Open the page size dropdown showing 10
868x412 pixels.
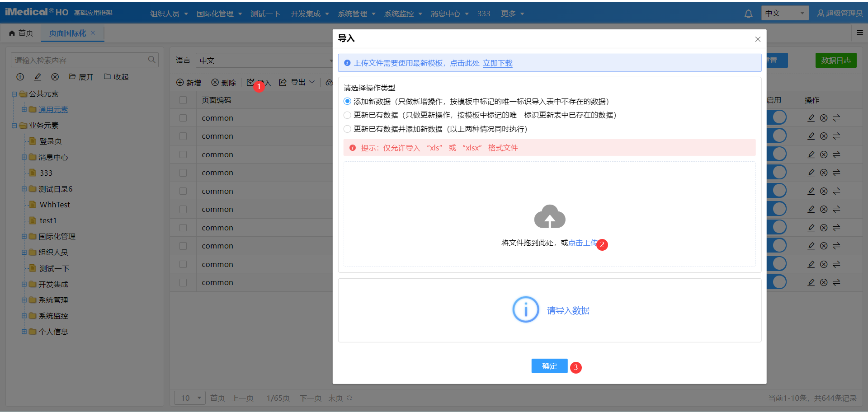pyautogui.click(x=190, y=398)
